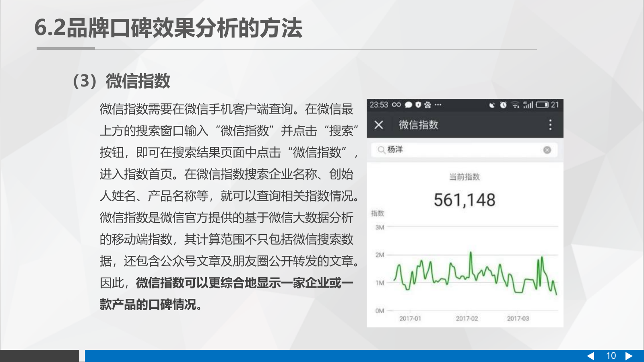Clear the 杨洋 search text with the x
The width and height of the screenshot is (644, 362).
547,150
